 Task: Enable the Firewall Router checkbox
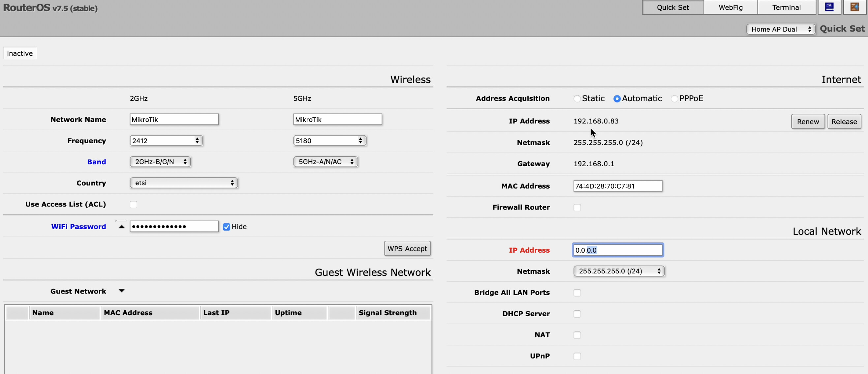click(x=577, y=207)
